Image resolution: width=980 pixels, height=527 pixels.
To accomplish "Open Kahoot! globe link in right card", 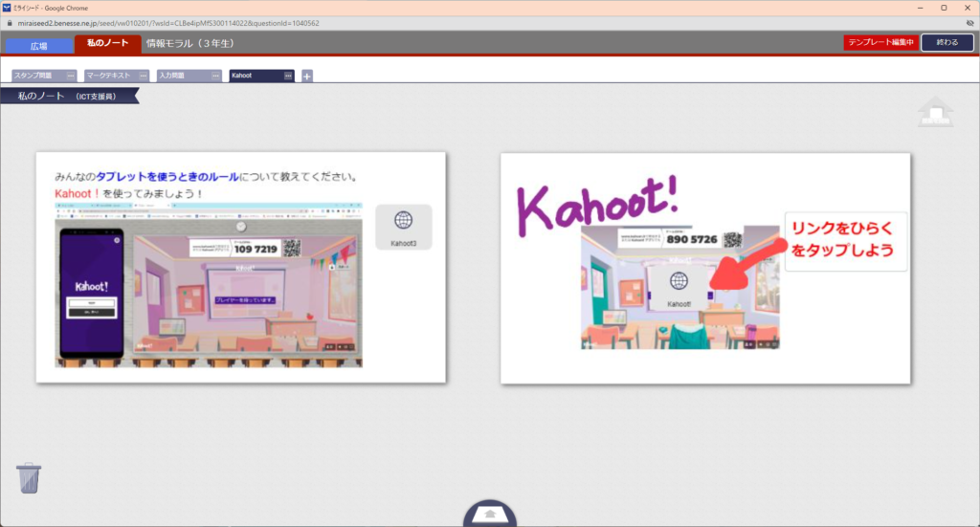I will (x=679, y=287).
